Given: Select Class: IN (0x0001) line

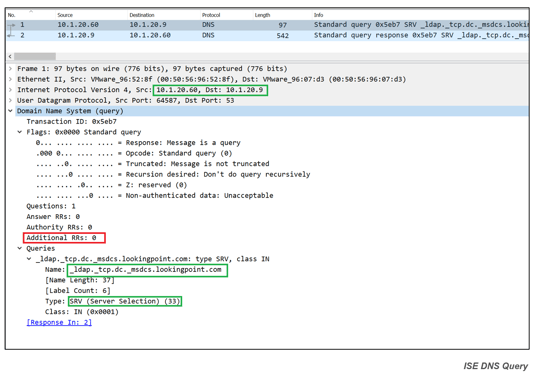Looking at the screenshot, I should point(82,312).
